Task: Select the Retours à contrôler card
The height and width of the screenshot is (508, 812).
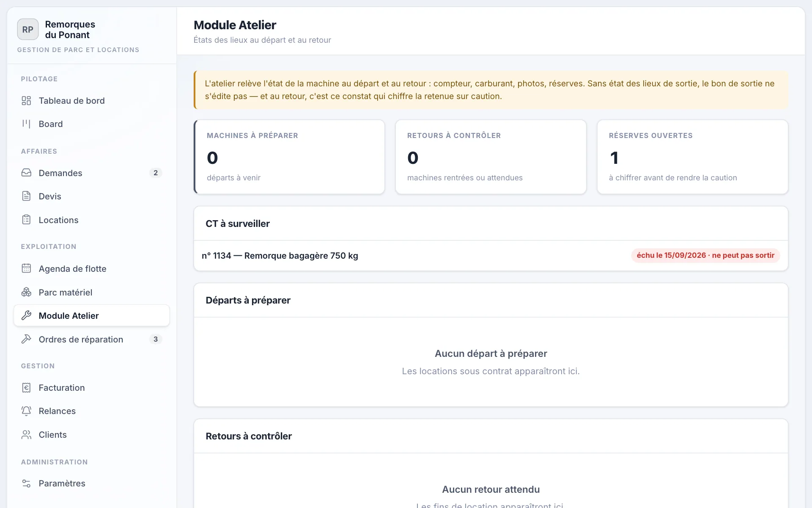Action: coord(491,157)
